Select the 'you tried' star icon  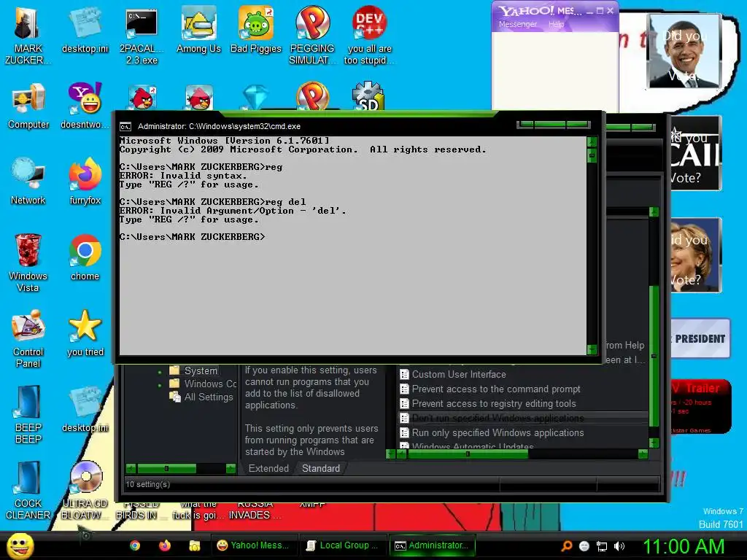click(x=85, y=334)
